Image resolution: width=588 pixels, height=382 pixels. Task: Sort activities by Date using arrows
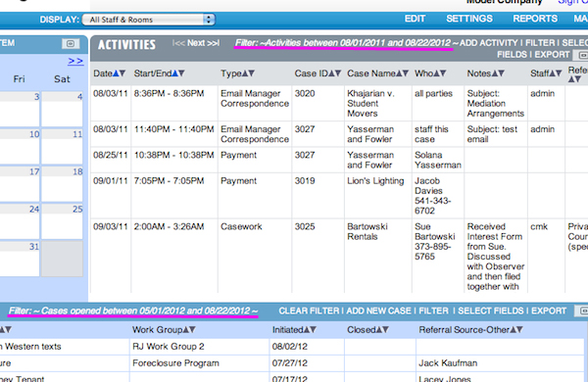pyautogui.click(x=120, y=73)
